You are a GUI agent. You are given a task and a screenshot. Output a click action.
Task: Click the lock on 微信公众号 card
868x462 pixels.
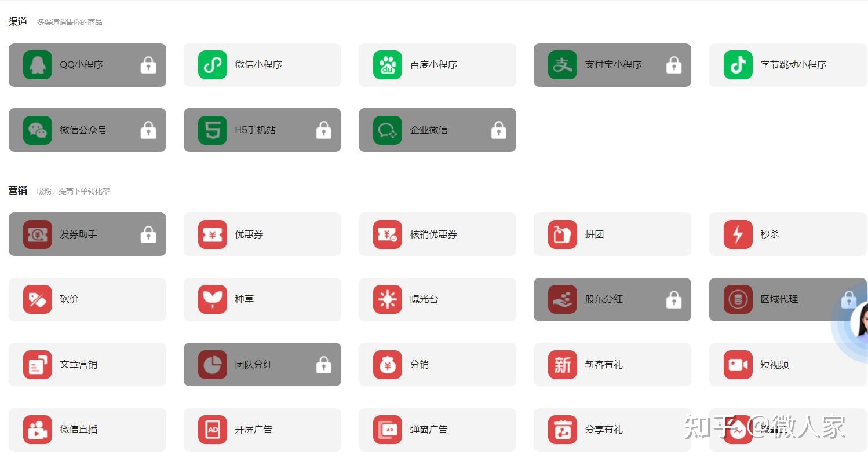click(148, 130)
